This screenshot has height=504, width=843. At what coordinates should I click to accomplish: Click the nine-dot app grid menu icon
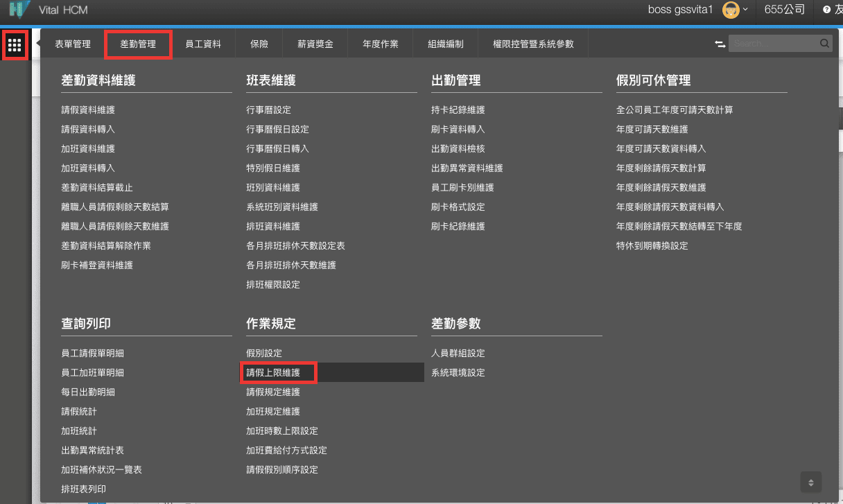tap(15, 46)
